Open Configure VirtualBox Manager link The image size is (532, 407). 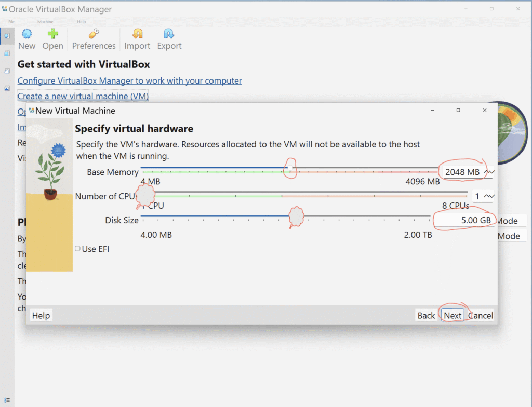coord(129,81)
